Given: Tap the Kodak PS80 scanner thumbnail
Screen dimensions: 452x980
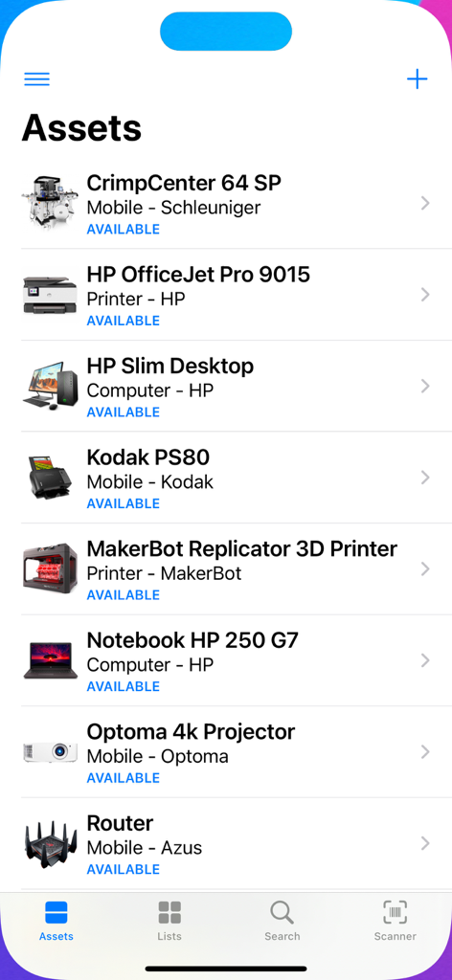Looking at the screenshot, I should [x=50, y=477].
